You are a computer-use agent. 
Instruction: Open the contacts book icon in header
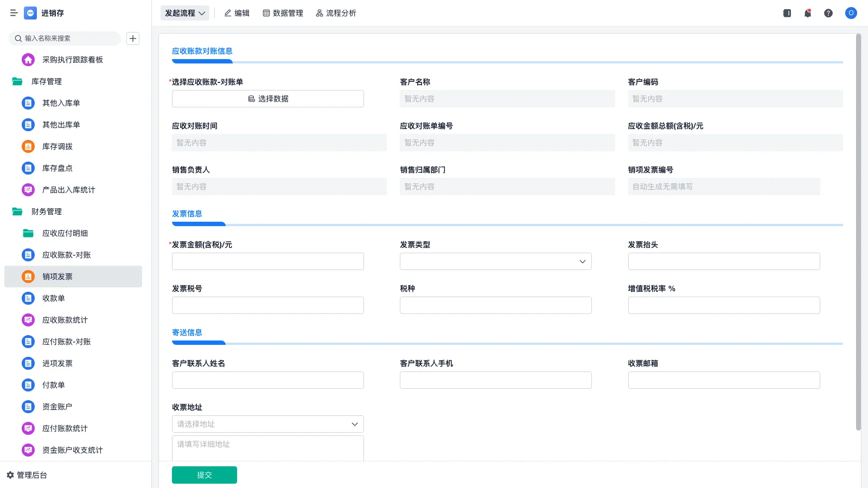click(x=787, y=13)
